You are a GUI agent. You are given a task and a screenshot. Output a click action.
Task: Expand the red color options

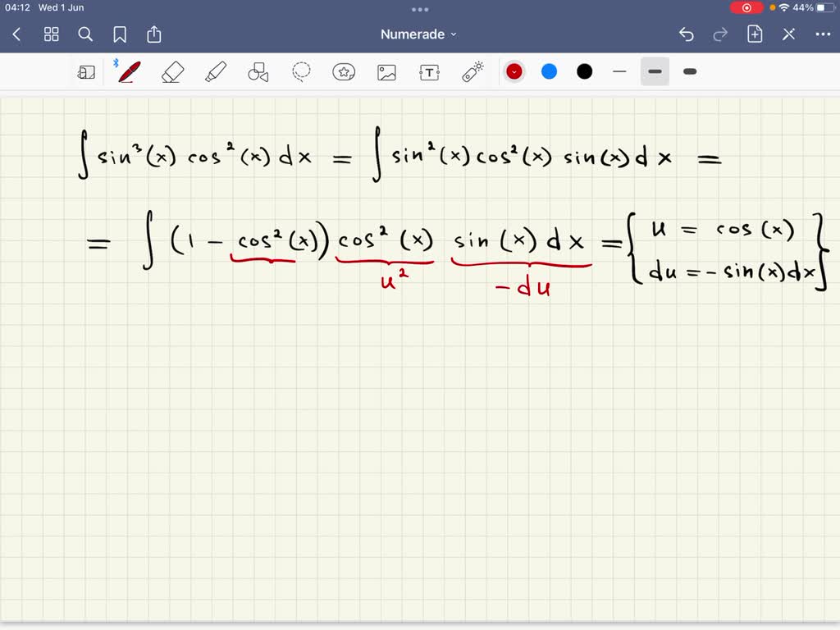click(x=514, y=71)
